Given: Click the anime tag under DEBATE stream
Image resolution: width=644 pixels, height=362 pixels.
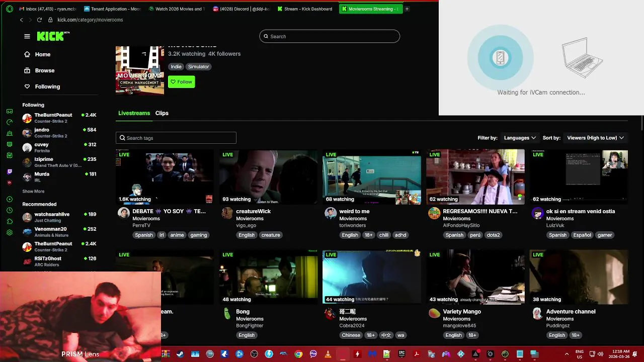Looking at the screenshot, I should tap(177, 235).
